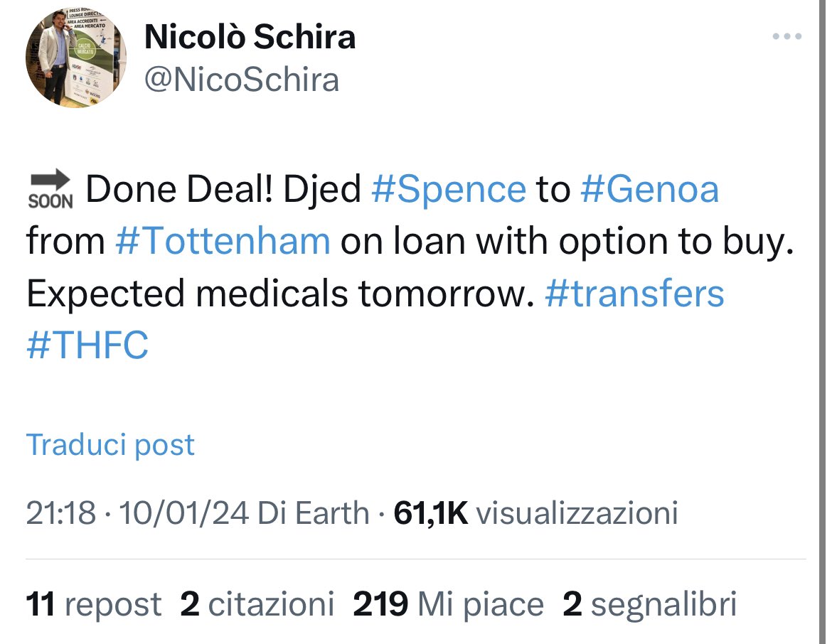Click Traduci post to translate
The height and width of the screenshot is (644, 832).
(x=110, y=444)
